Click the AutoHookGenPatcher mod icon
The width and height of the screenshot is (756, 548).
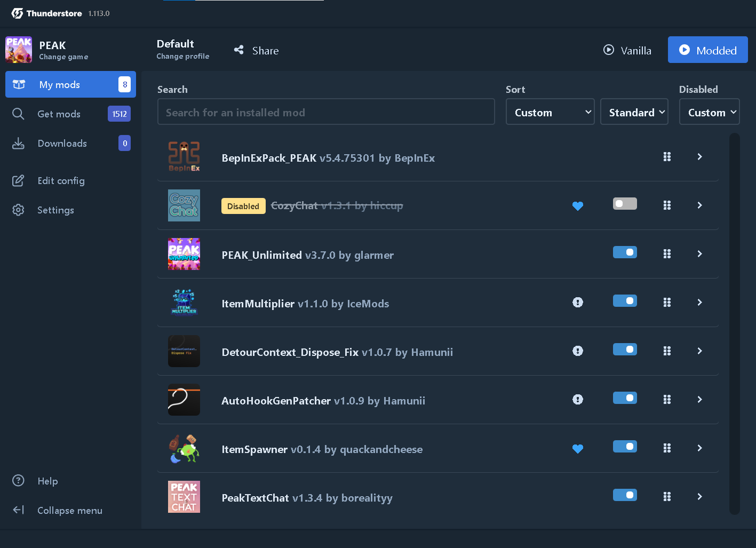pos(184,400)
